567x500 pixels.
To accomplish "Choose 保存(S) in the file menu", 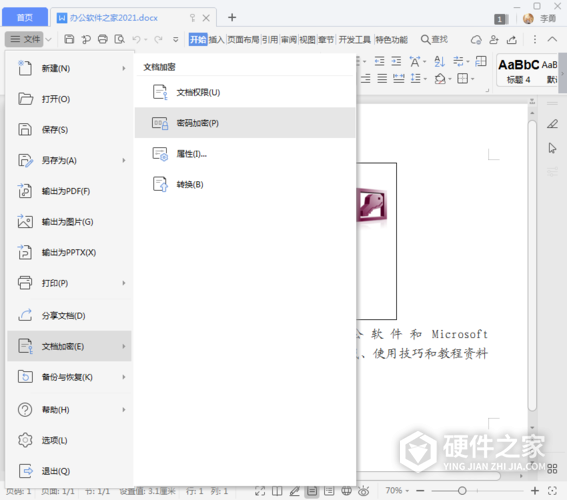I will [x=69, y=129].
